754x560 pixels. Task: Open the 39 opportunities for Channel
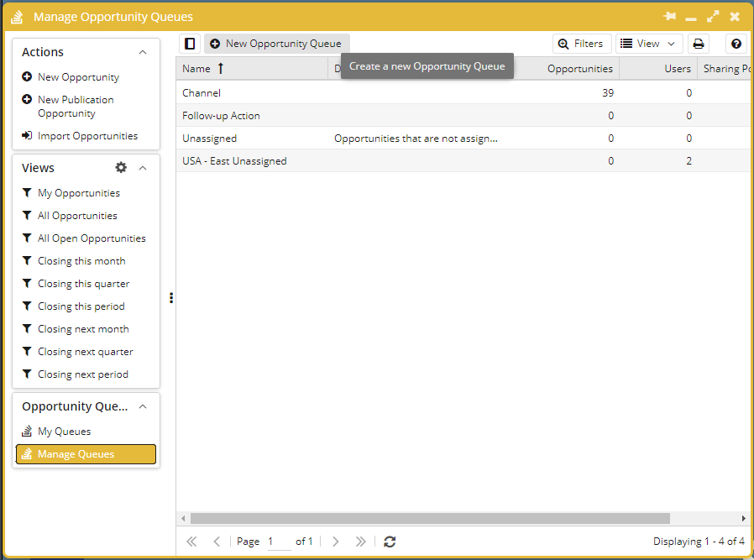tap(607, 92)
